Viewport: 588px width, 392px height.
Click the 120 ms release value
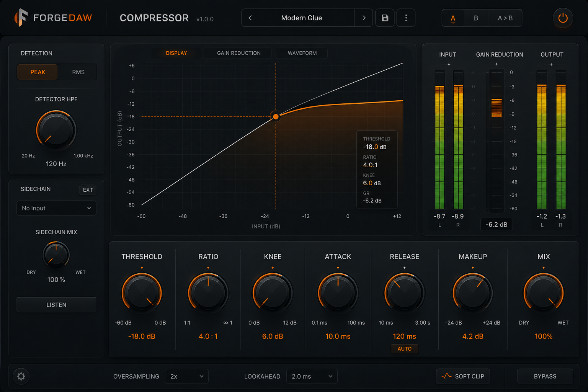[x=404, y=336]
